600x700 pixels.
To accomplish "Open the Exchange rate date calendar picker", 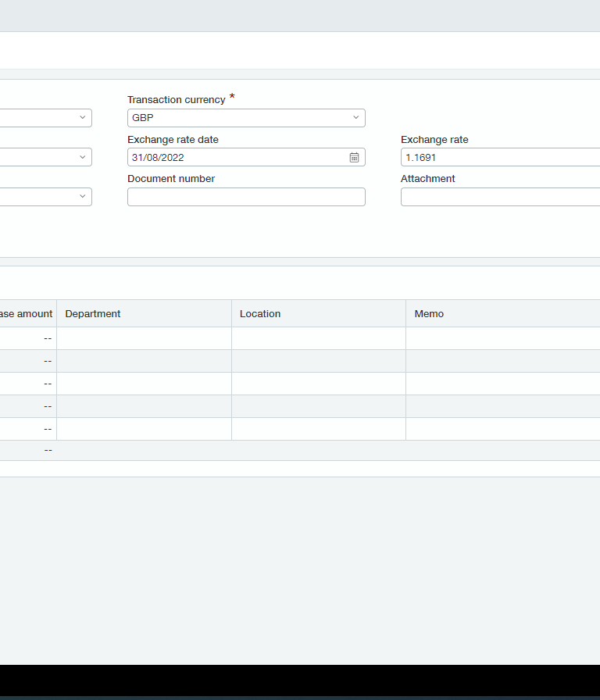I will click(354, 158).
